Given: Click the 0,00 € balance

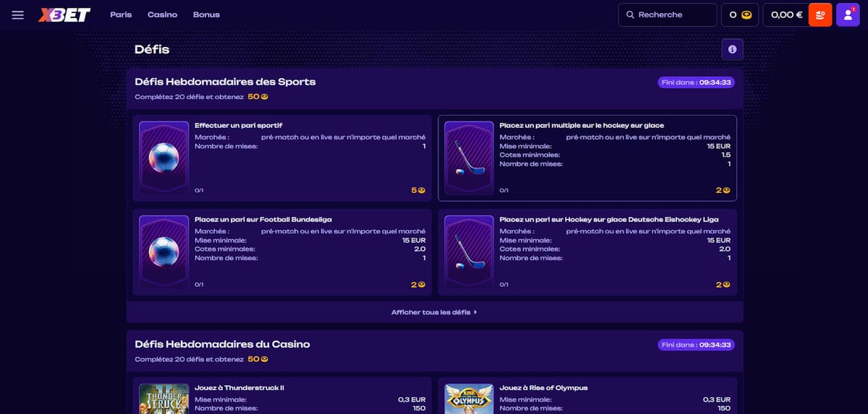Looking at the screenshot, I should [786, 14].
